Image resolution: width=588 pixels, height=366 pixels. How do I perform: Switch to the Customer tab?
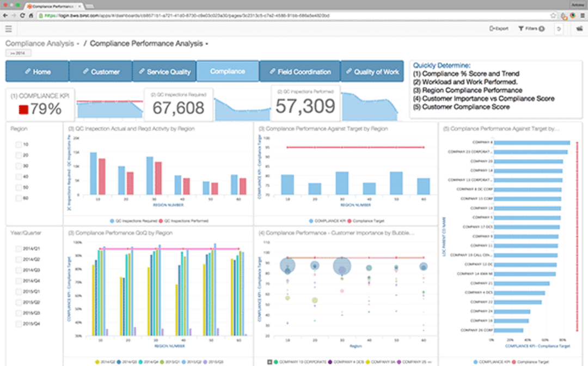tap(101, 71)
